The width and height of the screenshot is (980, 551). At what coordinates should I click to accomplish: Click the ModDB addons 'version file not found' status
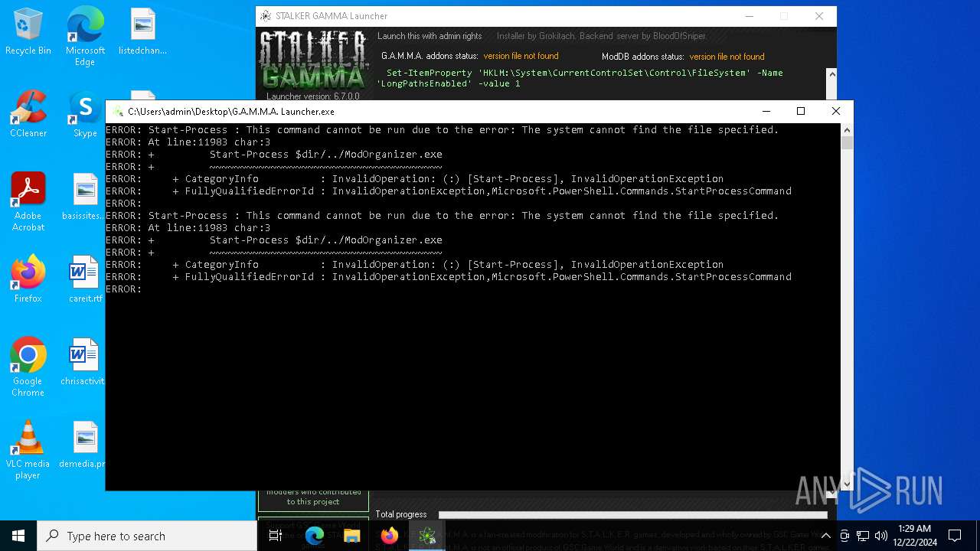[727, 57]
